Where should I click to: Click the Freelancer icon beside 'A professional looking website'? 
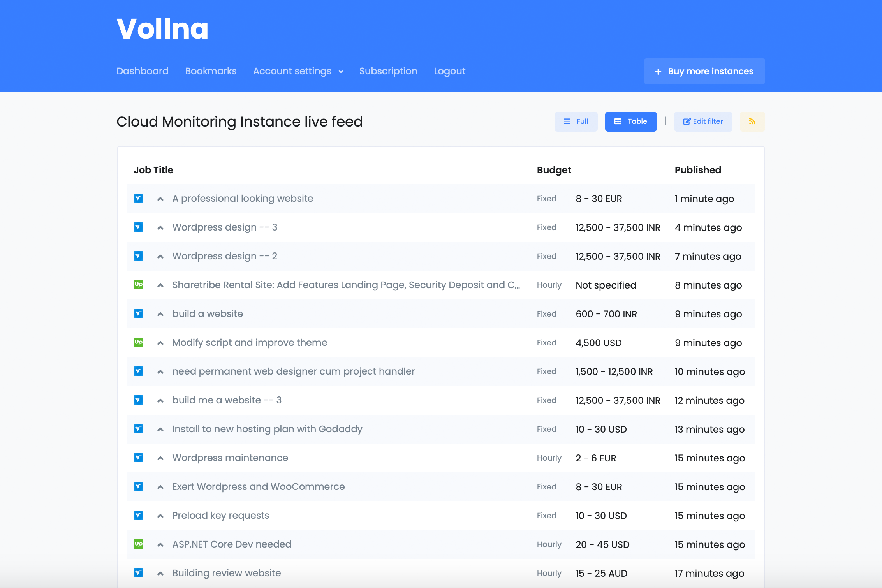tap(139, 199)
